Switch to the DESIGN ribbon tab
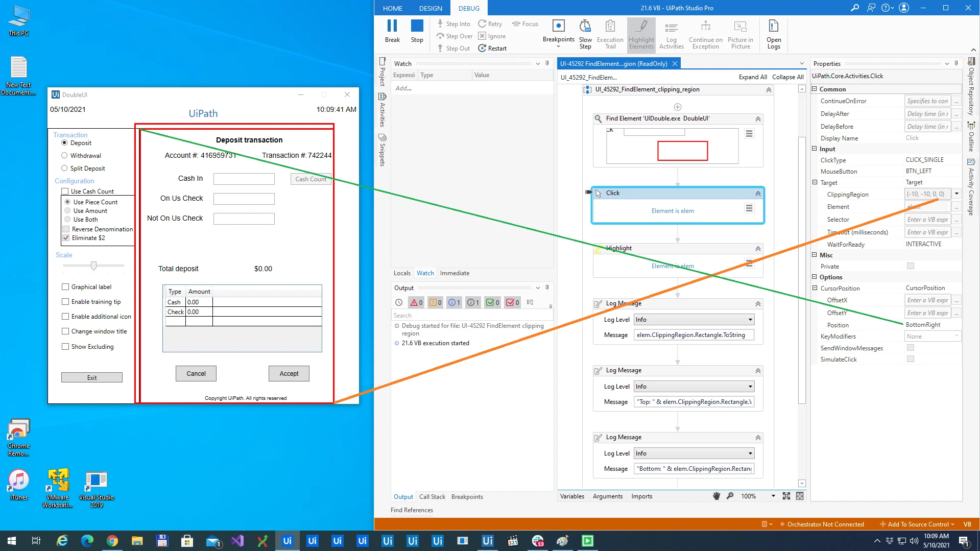The image size is (980, 551). [431, 8]
